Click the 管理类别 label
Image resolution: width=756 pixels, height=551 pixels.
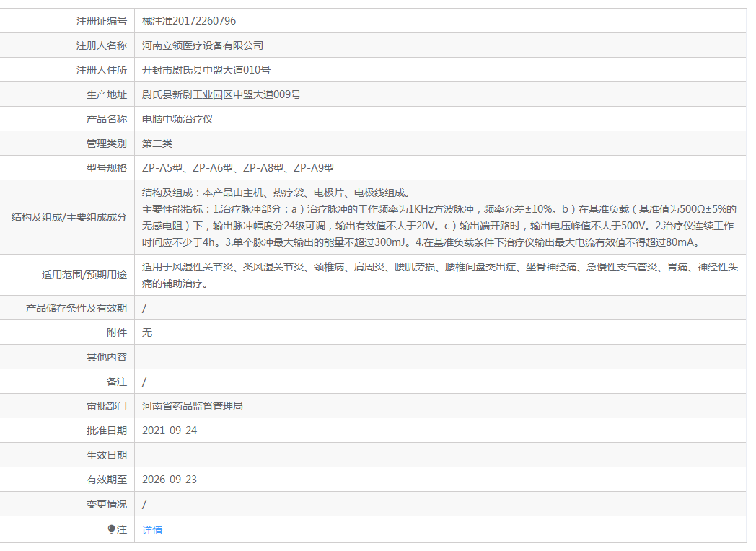pyautogui.click(x=107, y=144)
